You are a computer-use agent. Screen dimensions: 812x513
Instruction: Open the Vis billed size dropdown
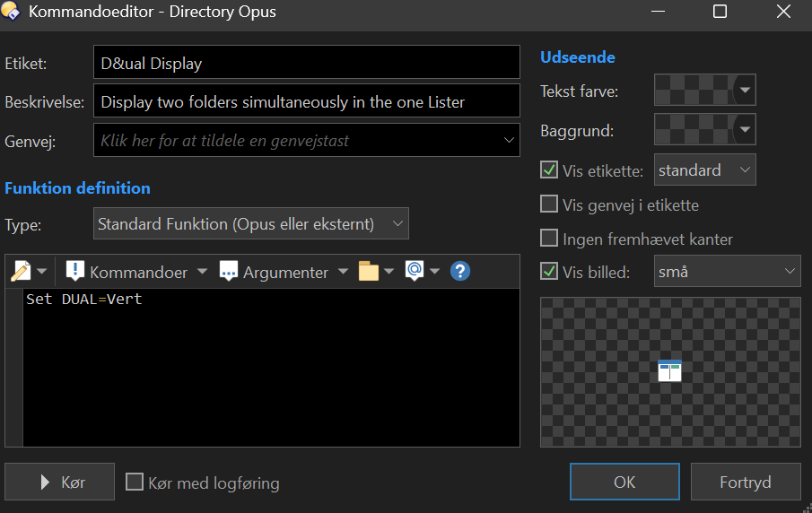click(x=727, y=271)
